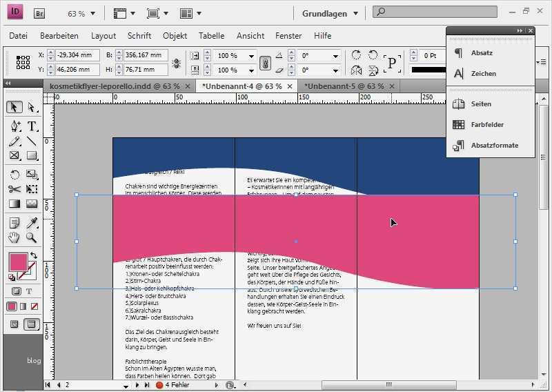Toggle constrain proportions for width and height
Image resolution: width=552 pixels, height=392 pixels.
177,63
